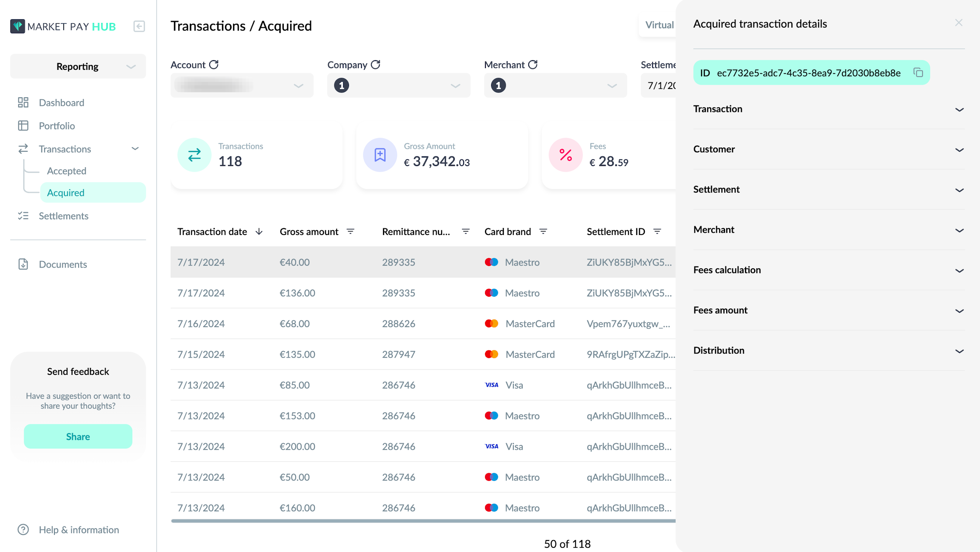This screenshot has height=552, width=980.
Task: Open the Merchant dropdown
Action: point(556,85)
